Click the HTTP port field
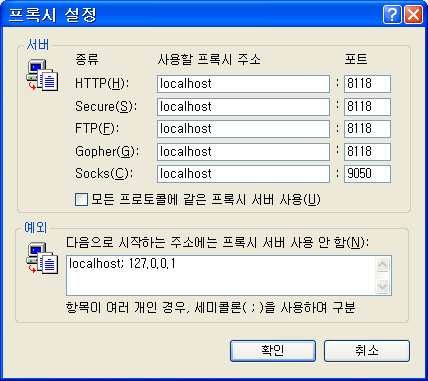428x381 pixels. [367, 84]
